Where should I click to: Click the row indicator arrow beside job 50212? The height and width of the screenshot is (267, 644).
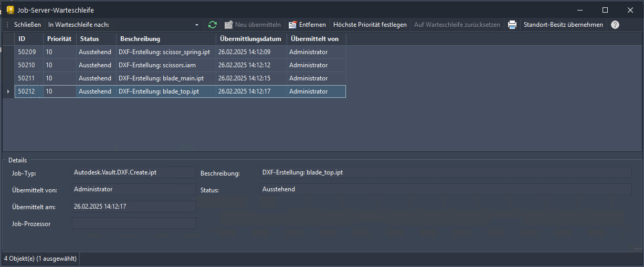tap(8, 91)
